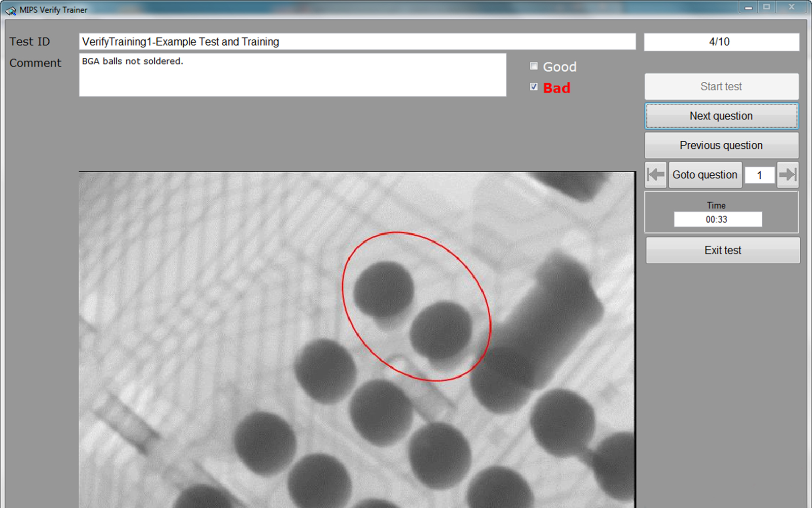This screenshot has height=508, width=812.
Task: Exit the test via Exit test button
Action: [x=723, y=250]
